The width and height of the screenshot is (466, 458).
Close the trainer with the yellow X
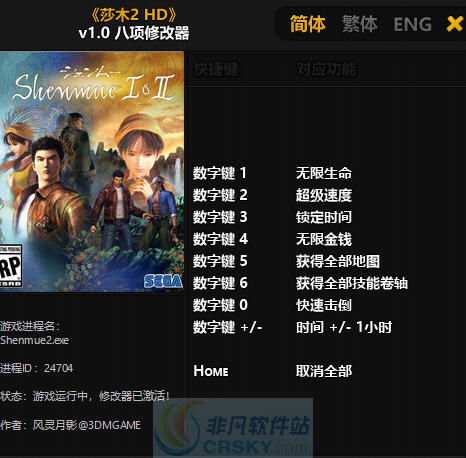(x=455, y=24)
